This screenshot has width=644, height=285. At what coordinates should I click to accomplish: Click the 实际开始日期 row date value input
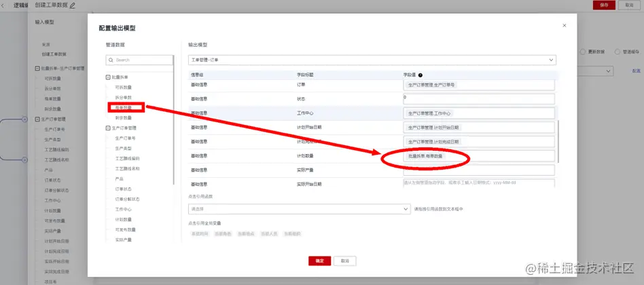click(479, 183)
